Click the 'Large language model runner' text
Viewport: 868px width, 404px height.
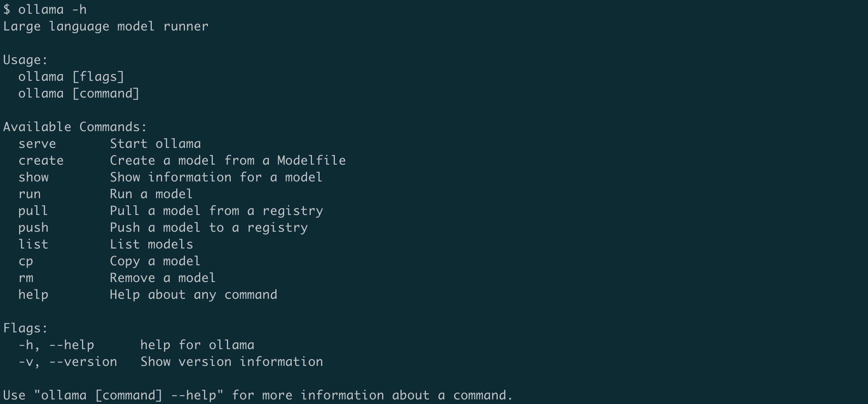point(106,26)
